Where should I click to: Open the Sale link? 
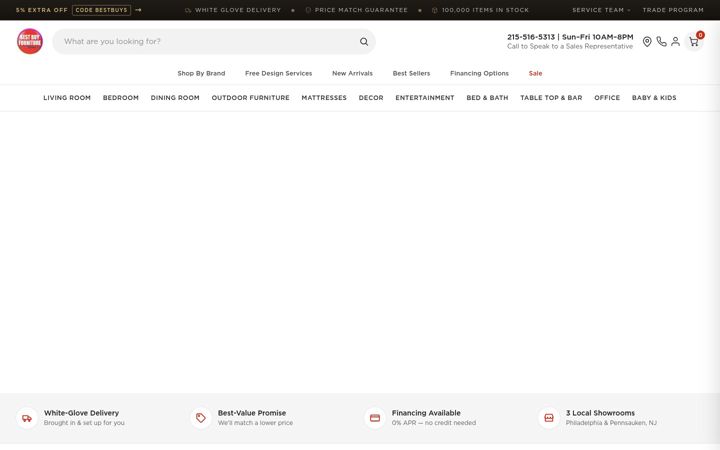point(535,73)
